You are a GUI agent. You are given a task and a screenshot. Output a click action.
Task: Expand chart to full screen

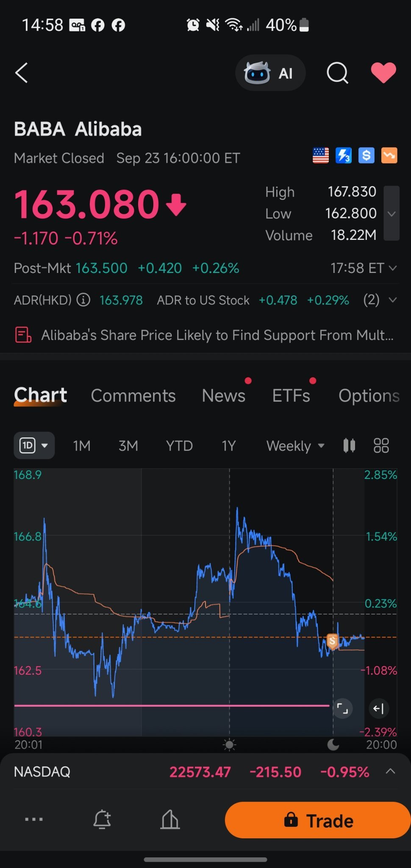(342, 708)
